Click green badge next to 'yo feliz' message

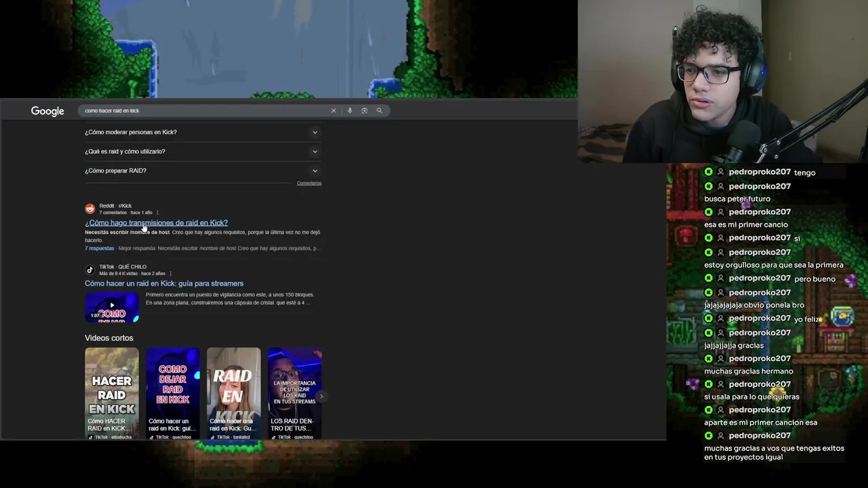pos(709,319)
